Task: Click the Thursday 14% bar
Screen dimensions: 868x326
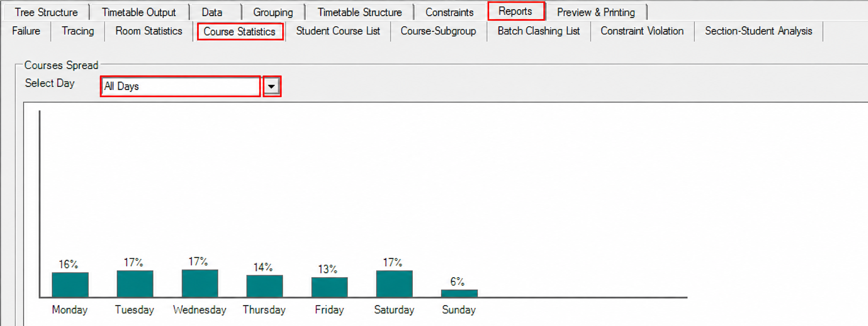Action: 264,286
